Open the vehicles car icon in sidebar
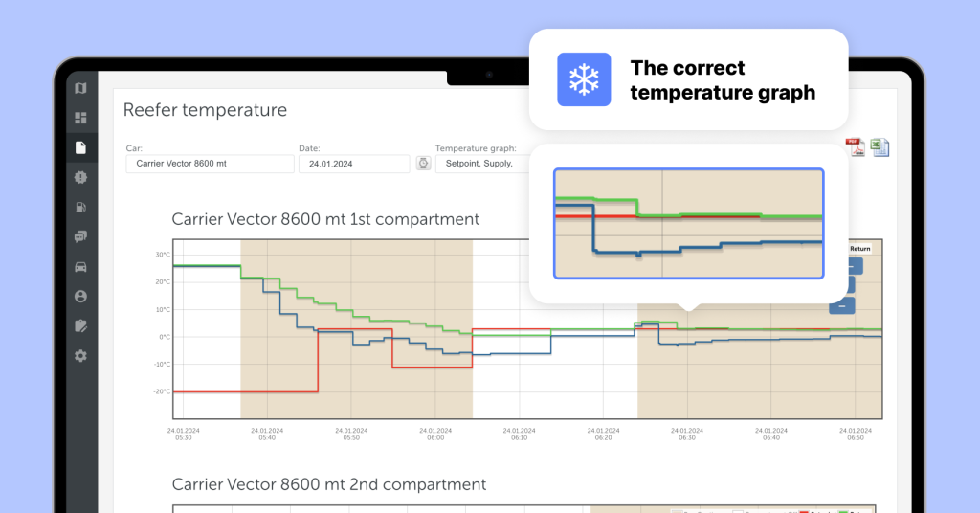 80,267
